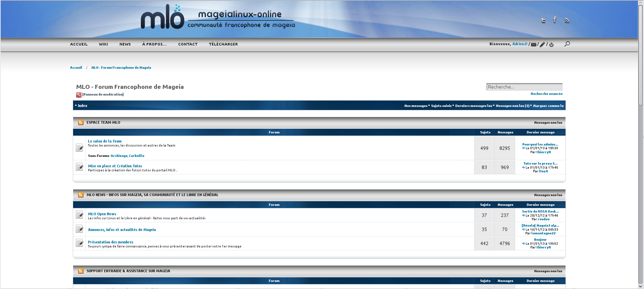
Task: Open private messages via the envelope icon
Action: coord(534,44)
